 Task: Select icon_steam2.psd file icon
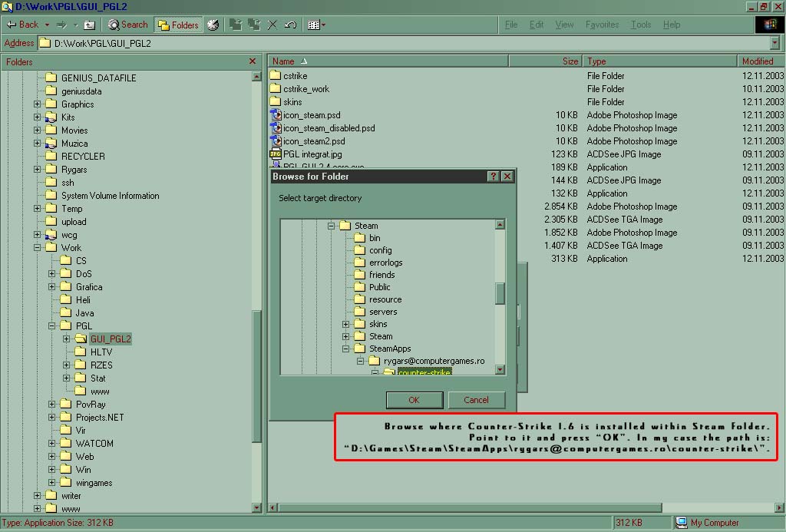point(276,141)
